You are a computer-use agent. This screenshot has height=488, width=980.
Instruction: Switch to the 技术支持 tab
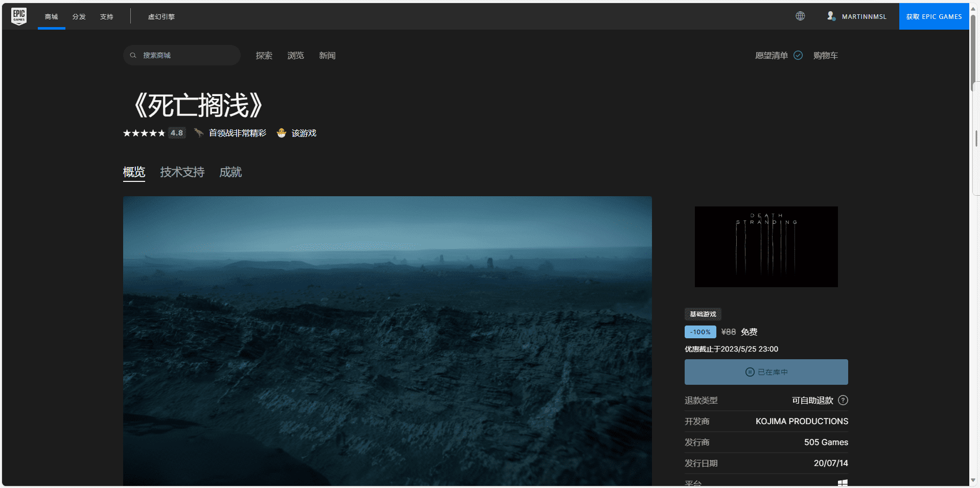pyautogui.click(x=182, y=172)
